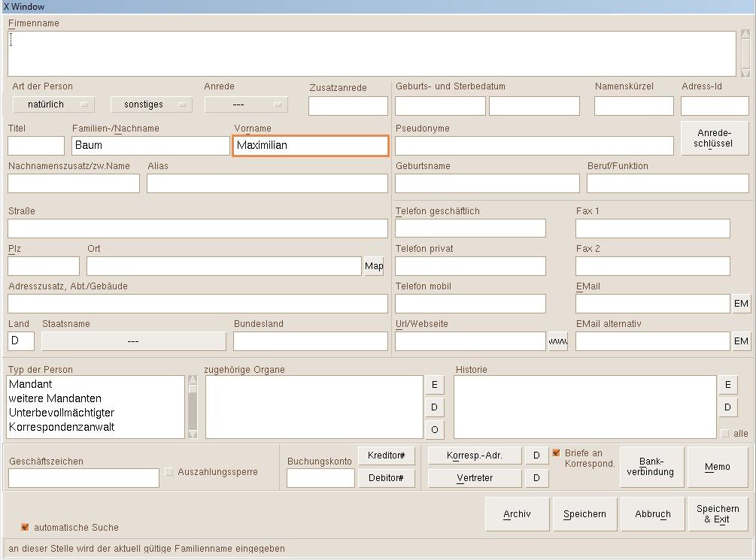This screenshot has height=560, width=756.
Task: Click the Speichern button
Action: pyautogui.click(x=584, y=514)
